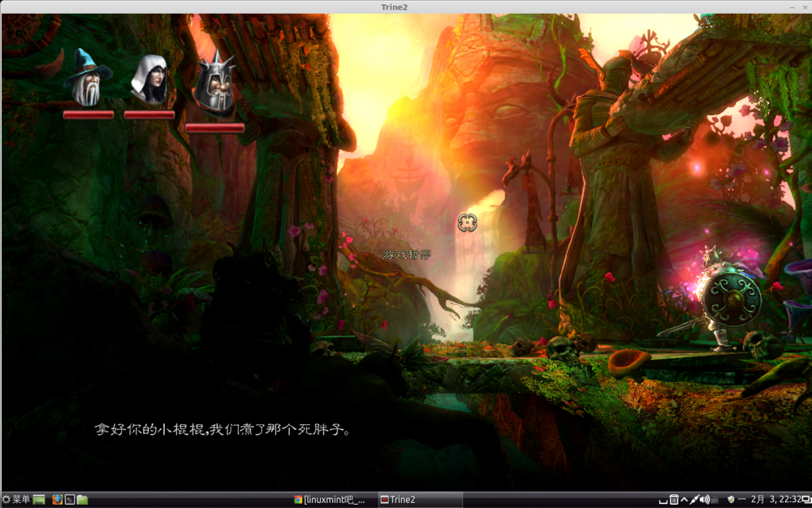Click the crosshair cursor in the game scene
The width and height of the screenshot is (812, 508).
point(467,223)
